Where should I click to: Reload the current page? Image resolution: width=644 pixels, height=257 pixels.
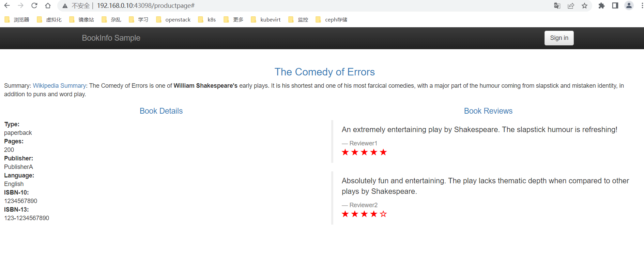[34, 5]
